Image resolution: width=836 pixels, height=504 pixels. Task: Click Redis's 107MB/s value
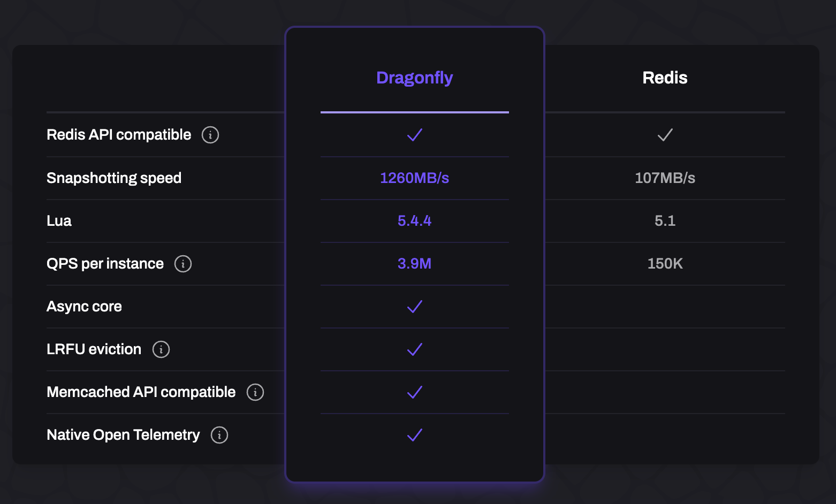[665, 178]
